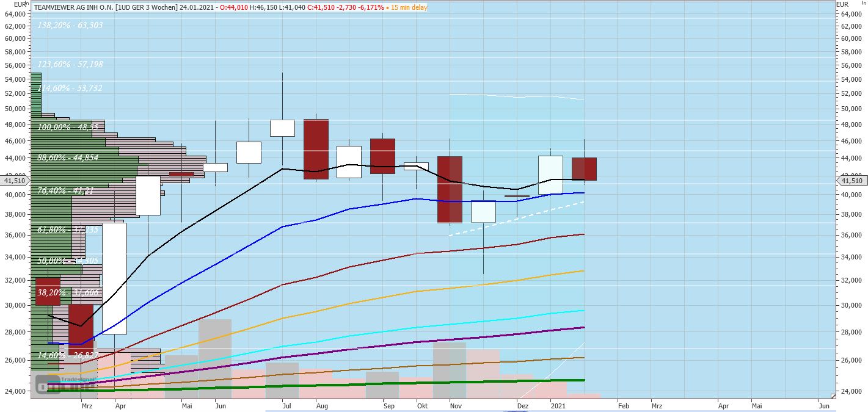
Task: Select the large red November candle body
Action: (x=450, y=189)
